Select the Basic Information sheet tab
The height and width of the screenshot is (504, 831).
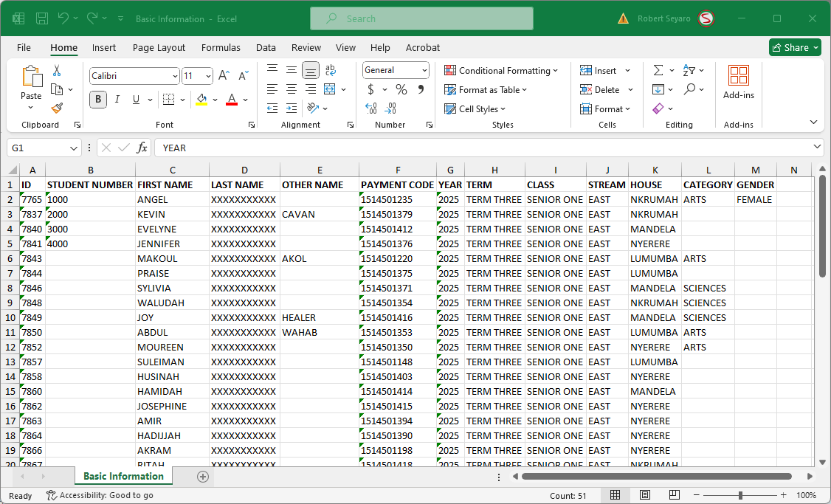coord(123,477)
